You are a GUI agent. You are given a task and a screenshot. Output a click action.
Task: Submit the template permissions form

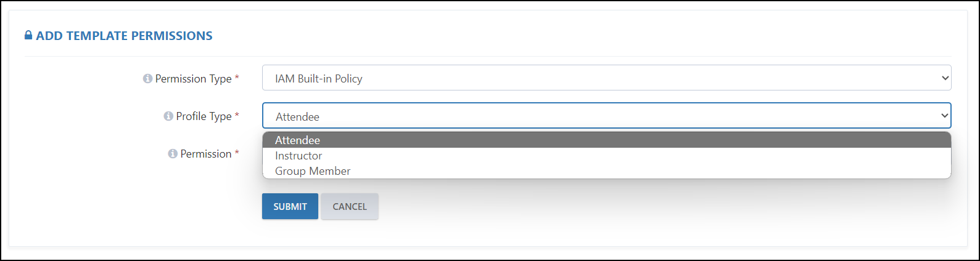[290, 206]
